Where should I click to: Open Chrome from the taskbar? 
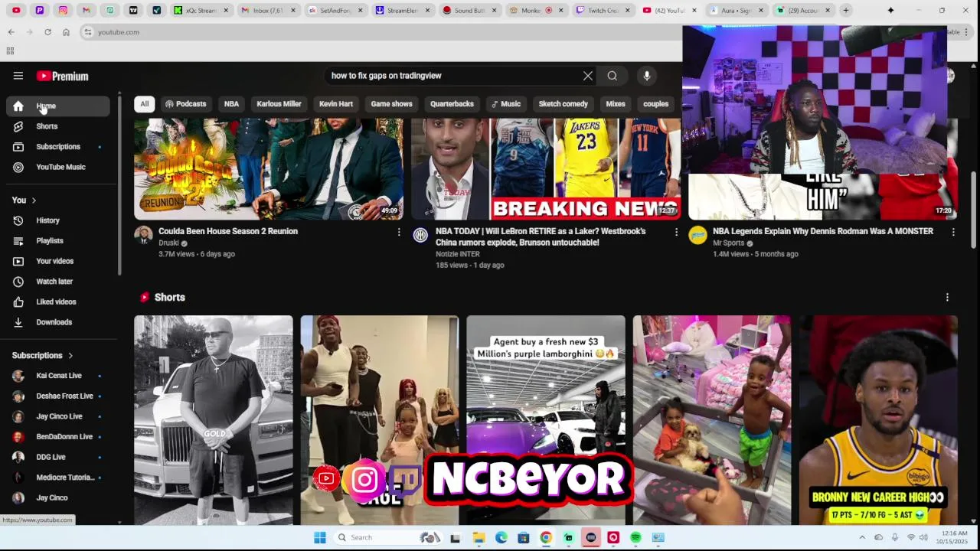[546, 538]
